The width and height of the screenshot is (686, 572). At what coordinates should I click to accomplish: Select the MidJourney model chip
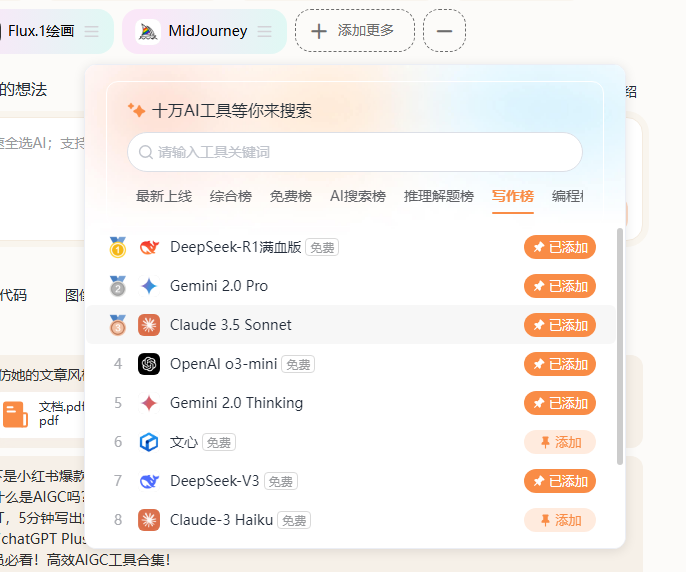pos(204,32)
